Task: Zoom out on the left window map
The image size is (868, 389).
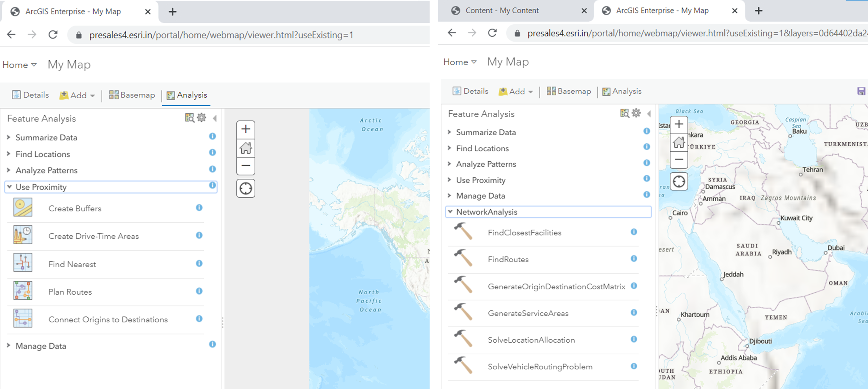Action: 245,166
